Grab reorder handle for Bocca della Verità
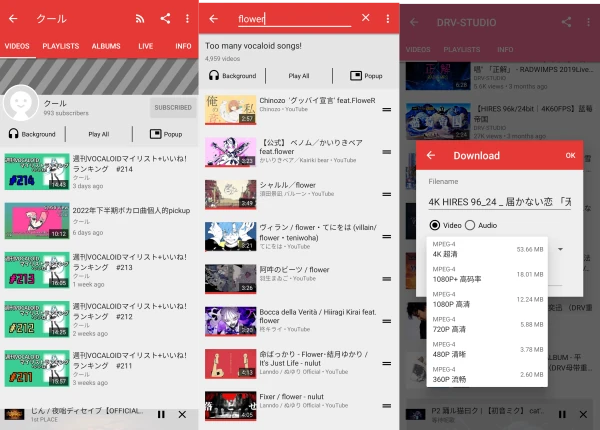The width and height of the screenshot is (600, 430). click(386, 321)
